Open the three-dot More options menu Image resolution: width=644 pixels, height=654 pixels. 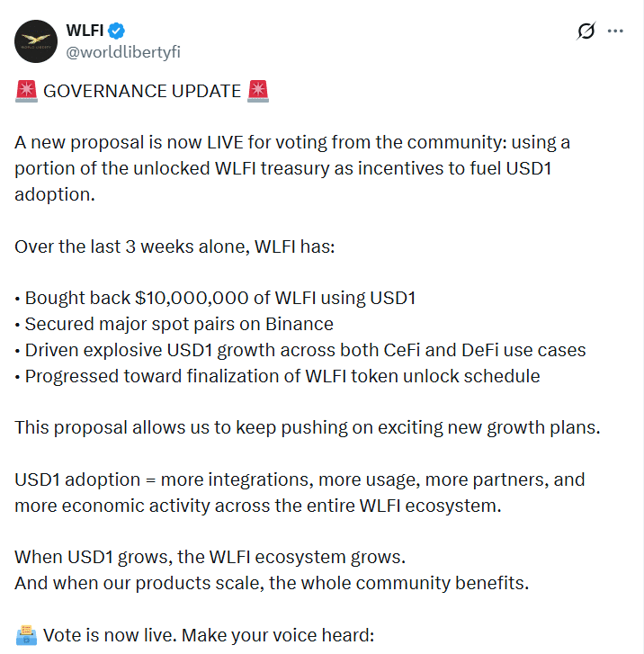point(616,31)
